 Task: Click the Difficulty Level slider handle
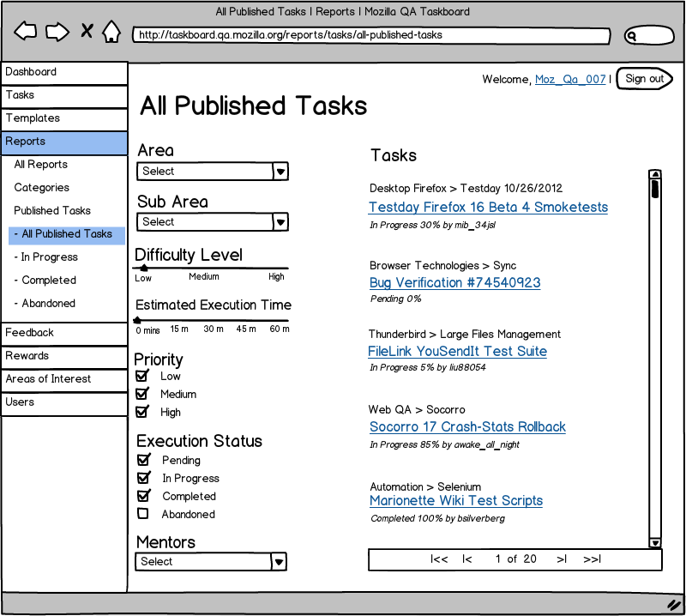(x=143, y=268)
